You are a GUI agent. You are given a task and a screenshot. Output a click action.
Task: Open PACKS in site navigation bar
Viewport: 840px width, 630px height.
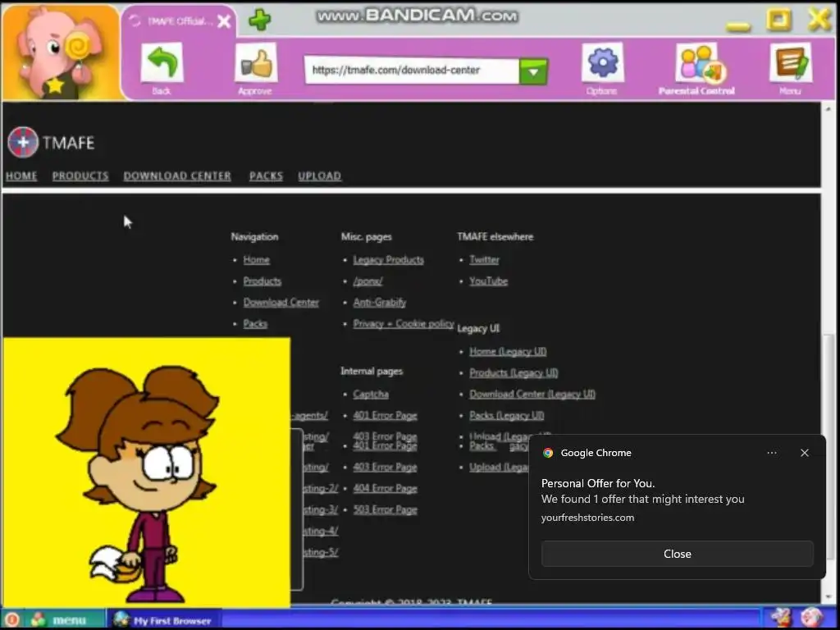point(267,176)
